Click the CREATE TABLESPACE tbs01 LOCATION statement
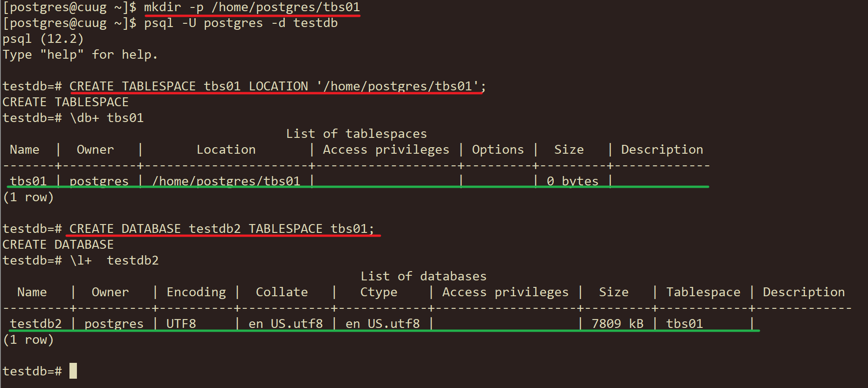 277,87
